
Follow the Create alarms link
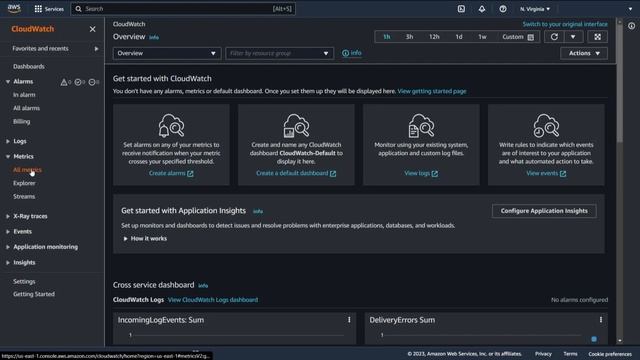coord(171,173)
